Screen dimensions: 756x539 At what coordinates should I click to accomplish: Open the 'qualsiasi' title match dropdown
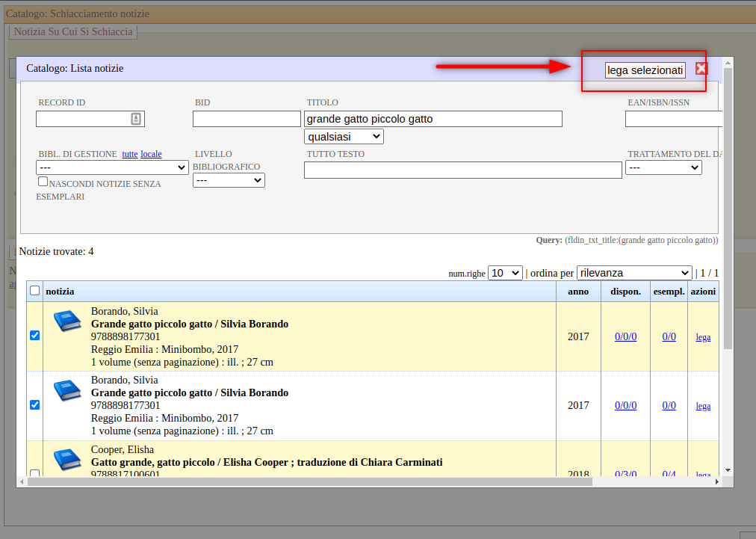click(x=344, y=137)
